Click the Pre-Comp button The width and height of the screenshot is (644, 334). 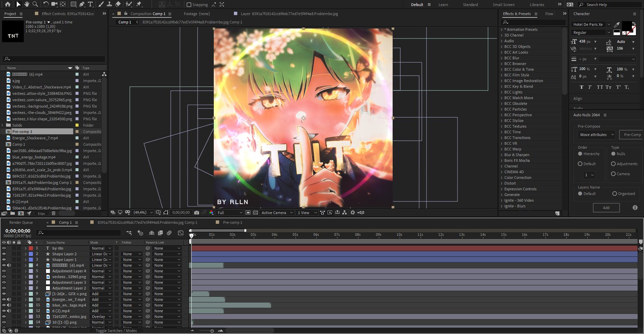tap(631, 135)
